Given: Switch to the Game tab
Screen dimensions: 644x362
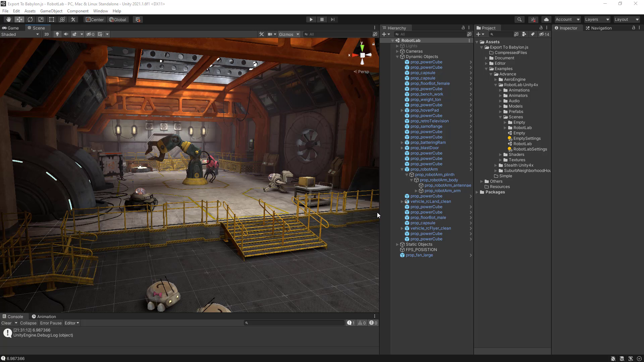Looking at the screenshot, I should 10,28.
